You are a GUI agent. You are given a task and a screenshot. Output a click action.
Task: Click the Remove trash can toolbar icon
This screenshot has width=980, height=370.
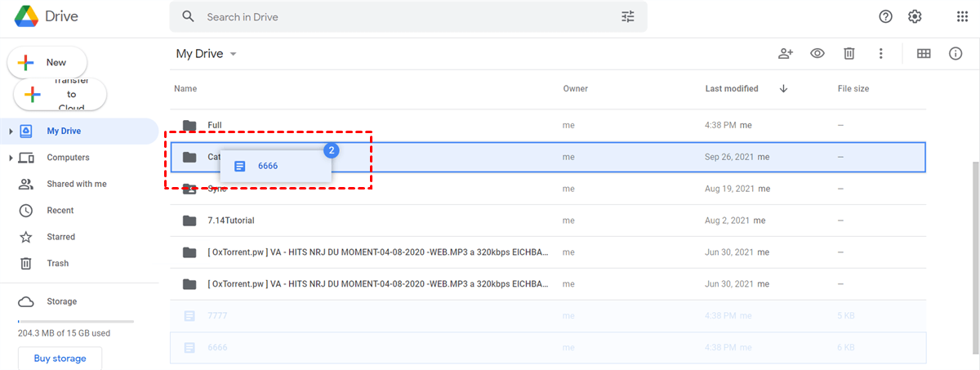(x=849, y=54)
